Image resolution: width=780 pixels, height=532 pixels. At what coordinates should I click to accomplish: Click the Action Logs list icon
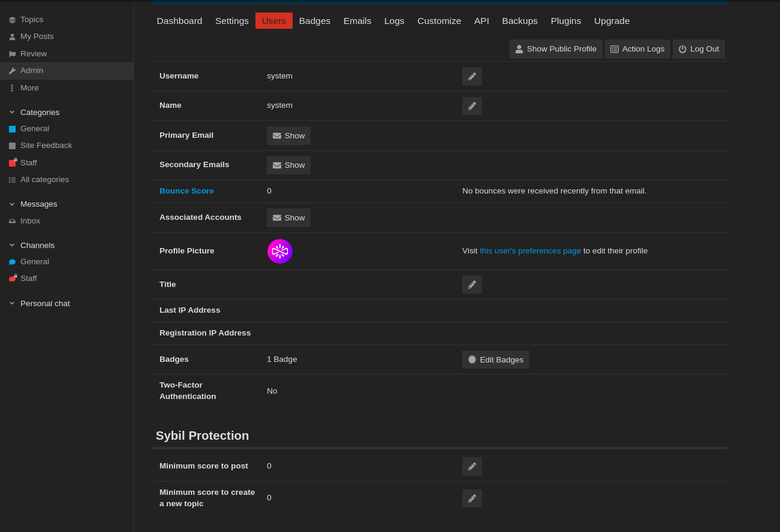click(614, 49)
